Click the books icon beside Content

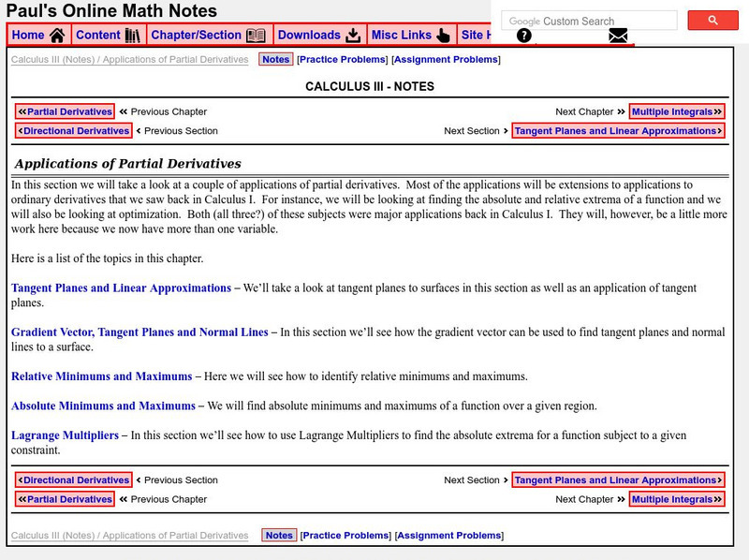click(x=132, y=36)
